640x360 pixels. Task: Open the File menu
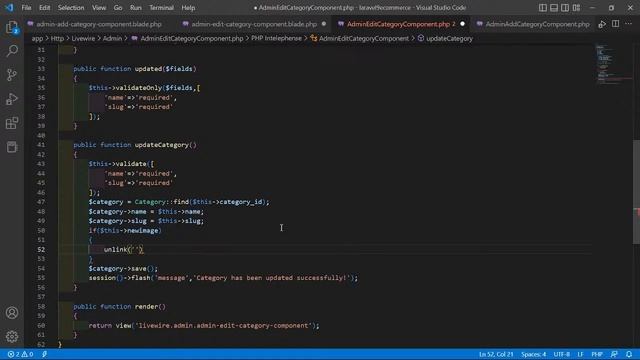[26, 8]
